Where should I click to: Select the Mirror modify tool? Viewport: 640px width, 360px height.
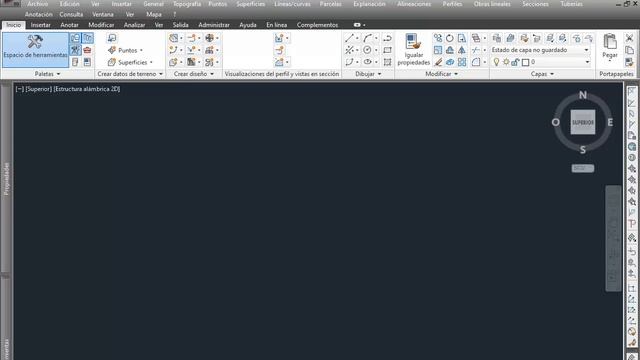pos(461,50)
